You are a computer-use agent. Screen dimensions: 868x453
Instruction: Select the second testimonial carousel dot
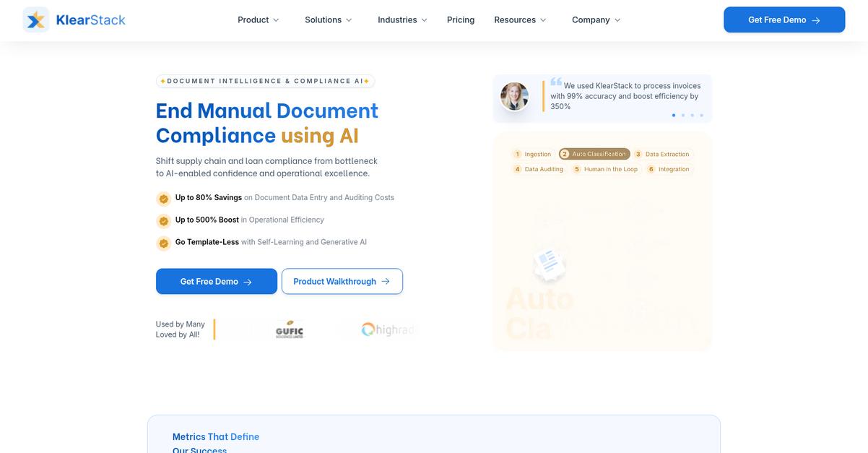tap(683, 115)
